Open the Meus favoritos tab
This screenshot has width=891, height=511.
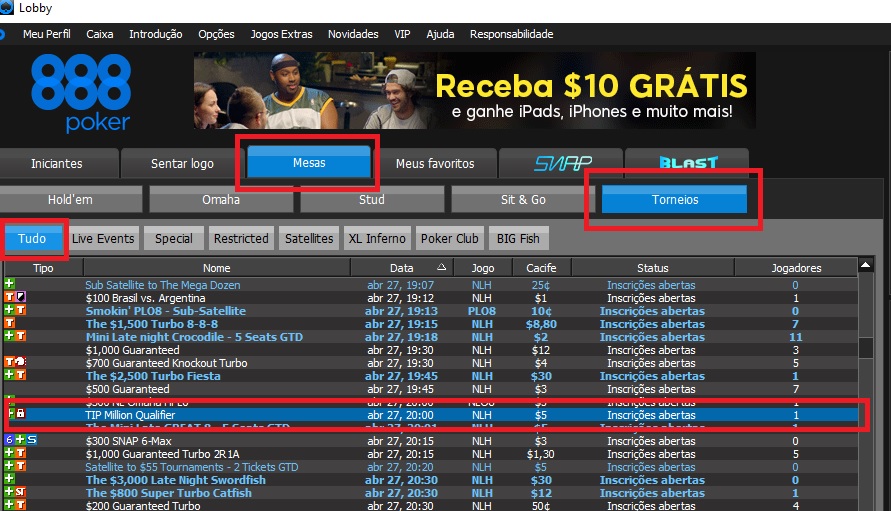pyautogui.click(x=435, y=164)
